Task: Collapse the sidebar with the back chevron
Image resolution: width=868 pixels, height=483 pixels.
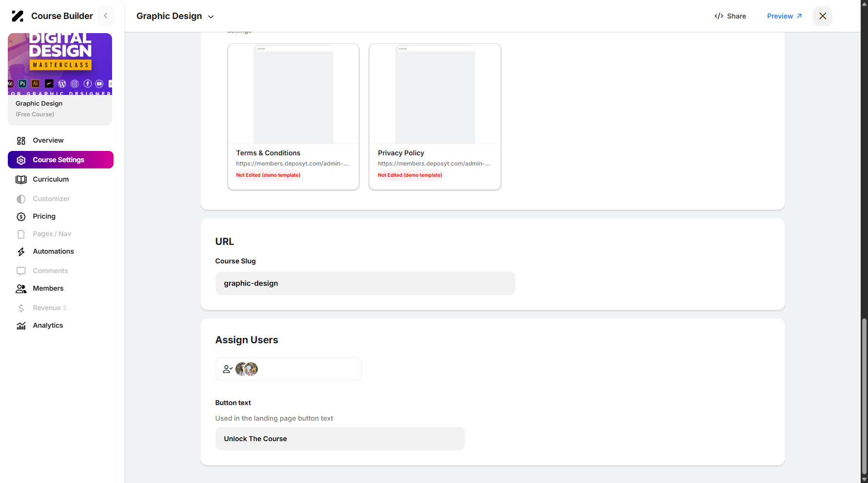Action: click(x=106, y=16)
